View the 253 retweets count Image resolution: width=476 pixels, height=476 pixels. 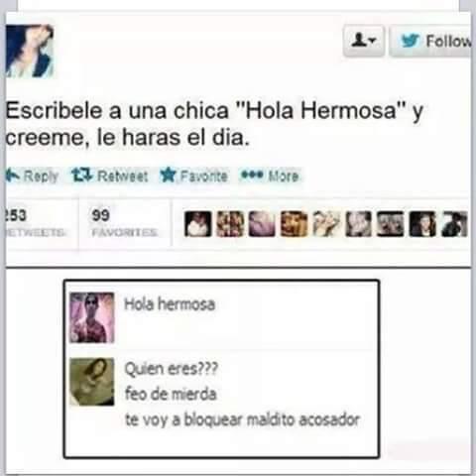pos(35,222)
